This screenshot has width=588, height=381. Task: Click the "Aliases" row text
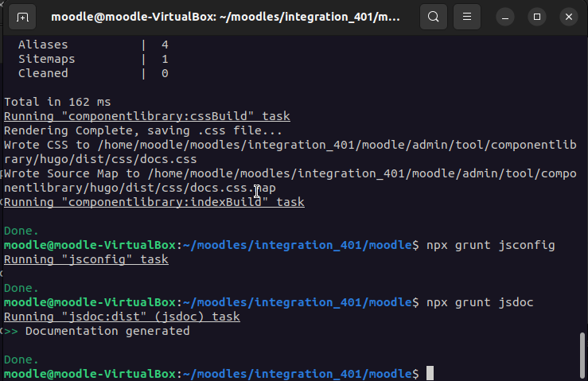(43, 45)
